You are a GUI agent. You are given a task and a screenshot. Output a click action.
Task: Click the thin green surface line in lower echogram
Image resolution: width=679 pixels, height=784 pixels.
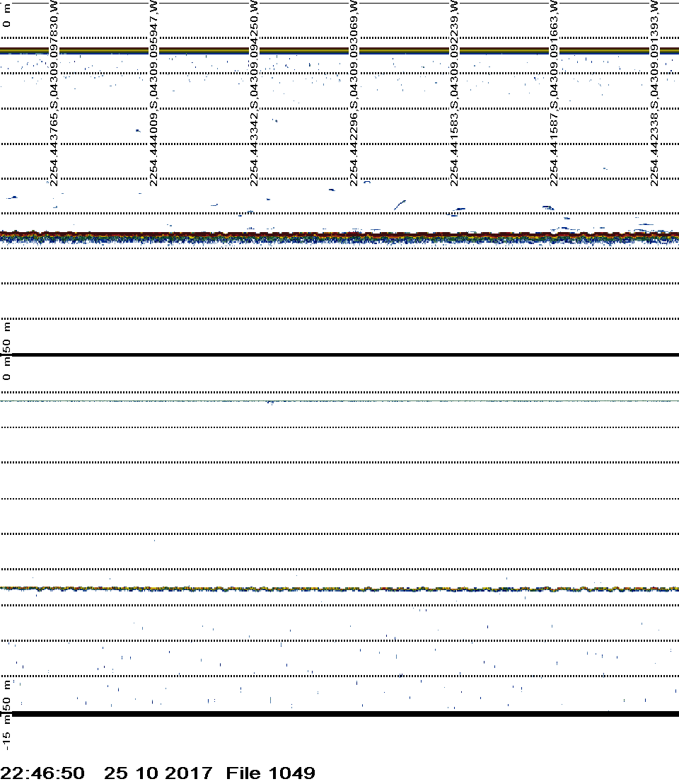coord(339,401)
